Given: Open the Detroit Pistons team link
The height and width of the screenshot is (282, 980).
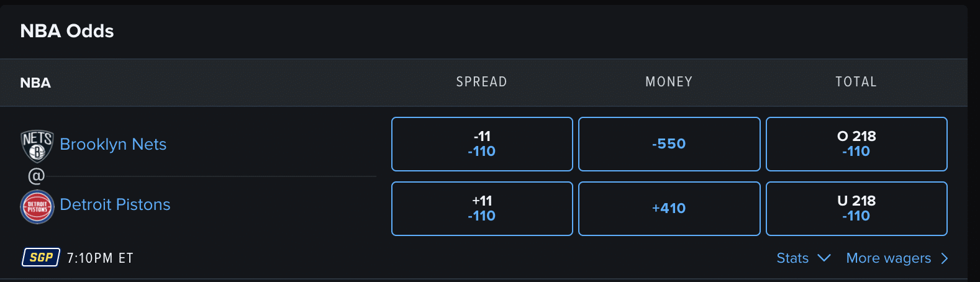Looking at the screenshot, I should (x=115, y=204).
